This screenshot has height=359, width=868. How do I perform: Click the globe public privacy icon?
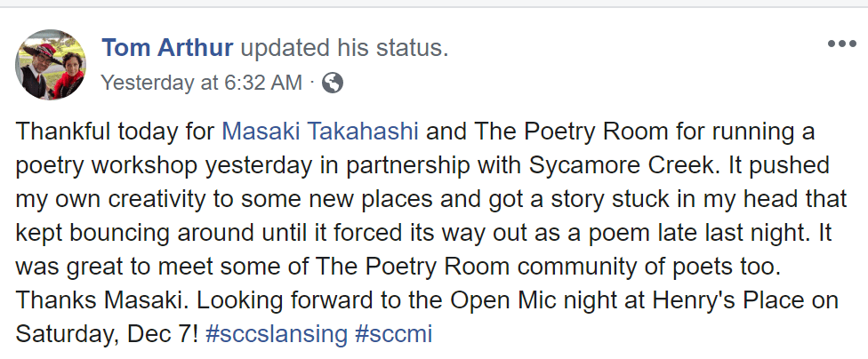[333, 84]
